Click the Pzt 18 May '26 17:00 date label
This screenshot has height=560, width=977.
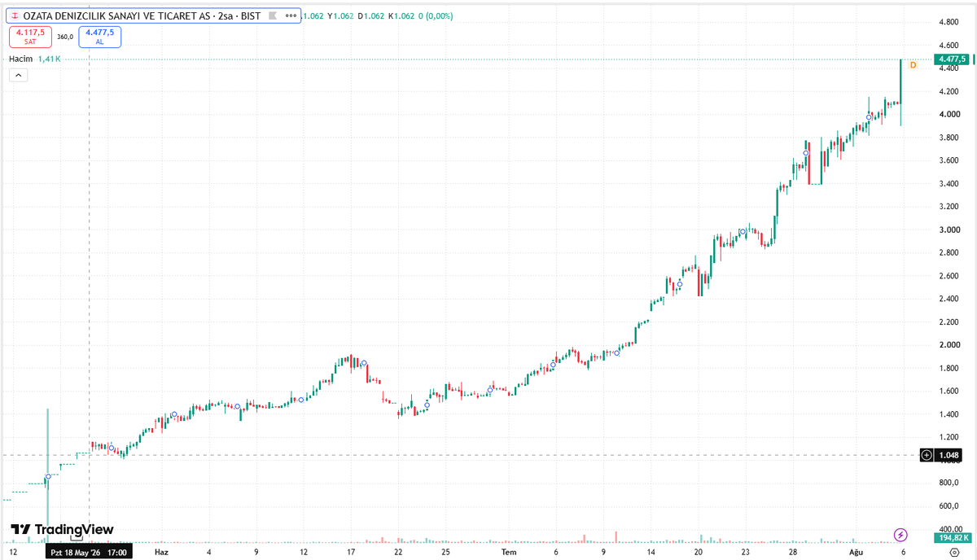tap(88, 552)
